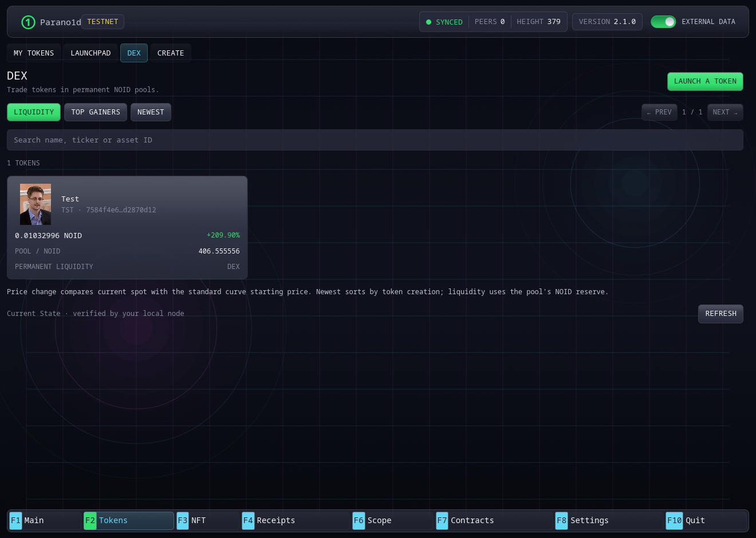The height and width of the screenshot is (538, 756).
Task: Switch to the Launchpad tab
Action: pos(90,53)
